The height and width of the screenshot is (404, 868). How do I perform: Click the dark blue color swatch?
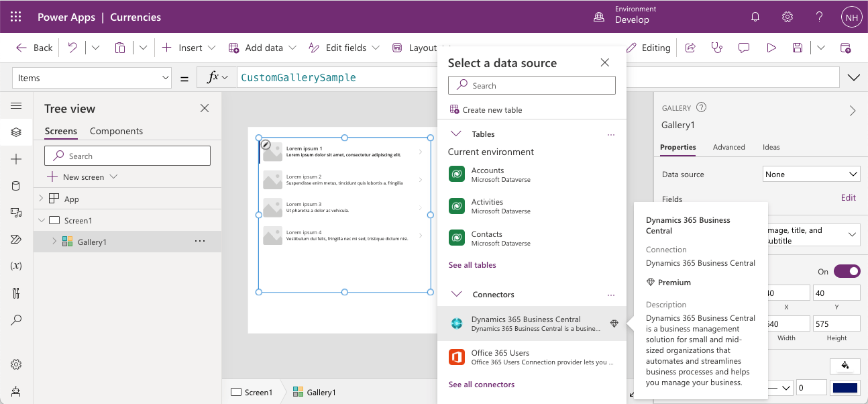tap(845, 388)
